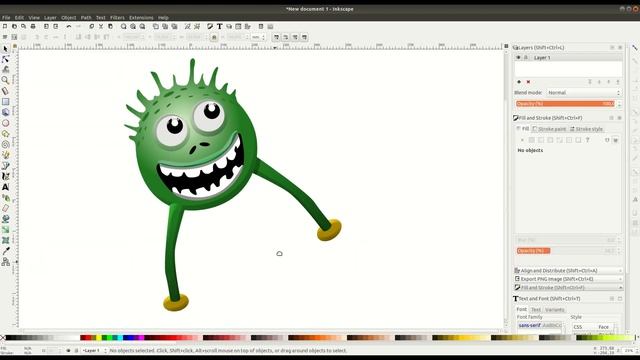Click the yellow palette swatch

99,338
